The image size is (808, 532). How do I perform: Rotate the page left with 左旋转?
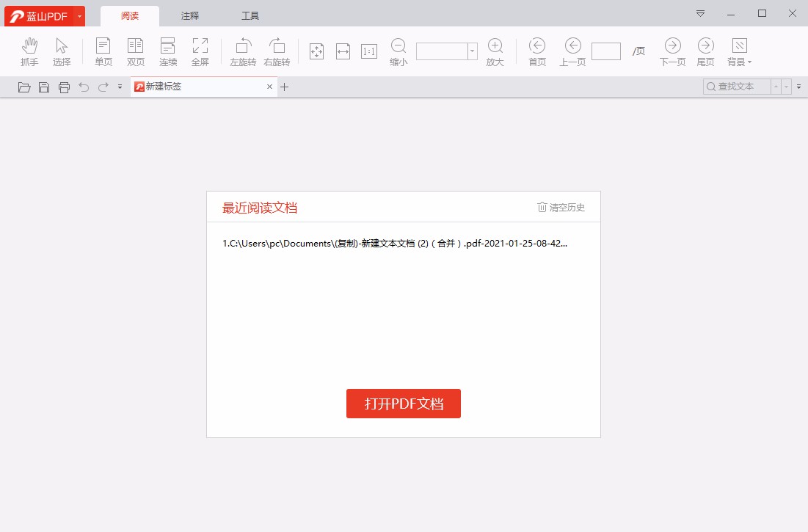pos(243,50)
